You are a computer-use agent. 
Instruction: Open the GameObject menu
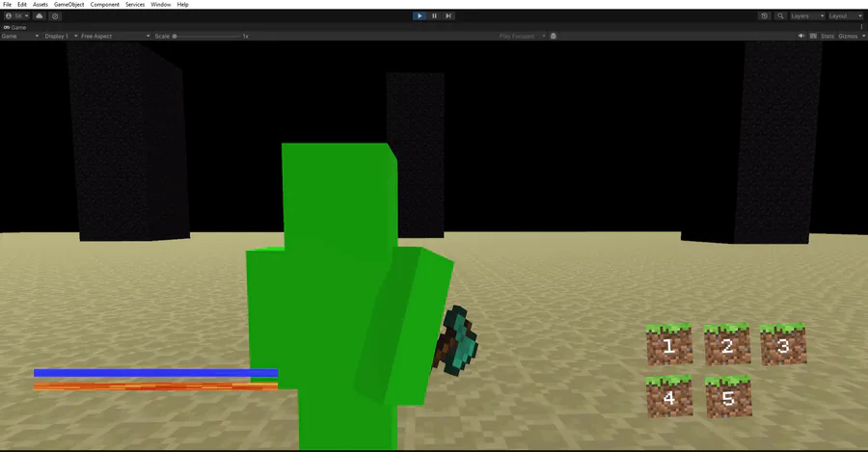69,5
